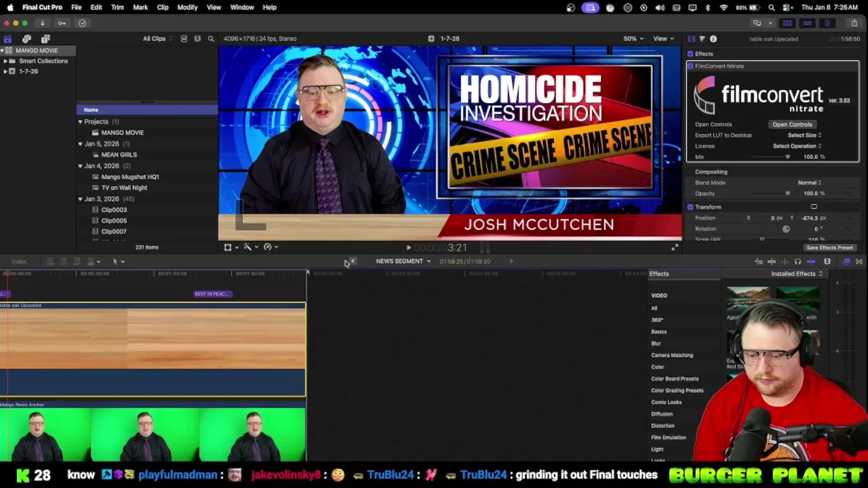The width and height of the screenshot is (868, 488).
Task: Toggle the inspector sliders button
Action: [x=827, y=23]
